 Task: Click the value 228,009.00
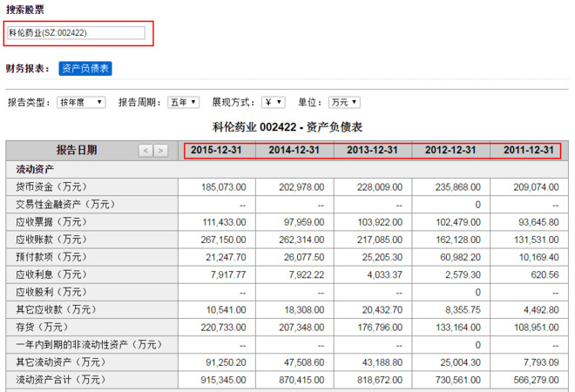[380, 187]
